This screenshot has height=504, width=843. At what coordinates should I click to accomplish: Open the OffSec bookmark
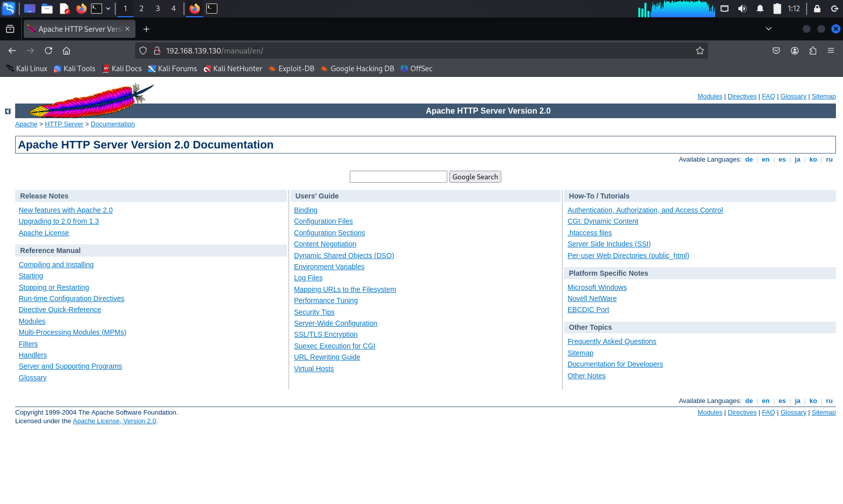(x=416, y=69)
